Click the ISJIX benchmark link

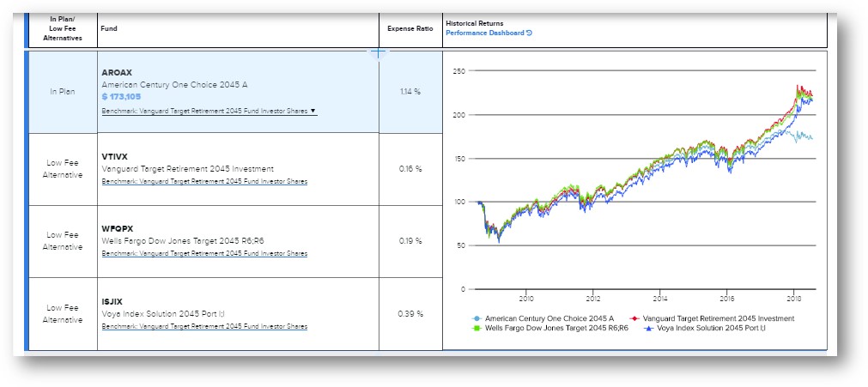coord(204,327)
